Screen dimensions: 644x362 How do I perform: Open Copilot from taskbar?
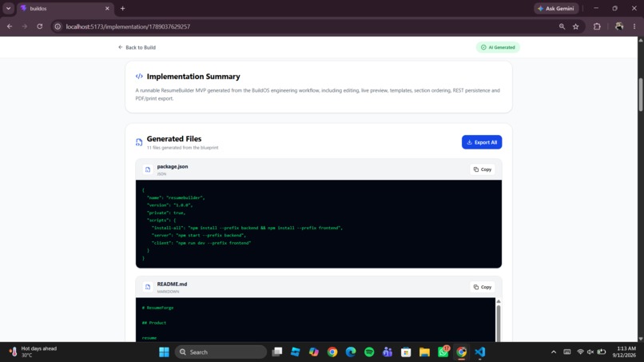point(314,352)
